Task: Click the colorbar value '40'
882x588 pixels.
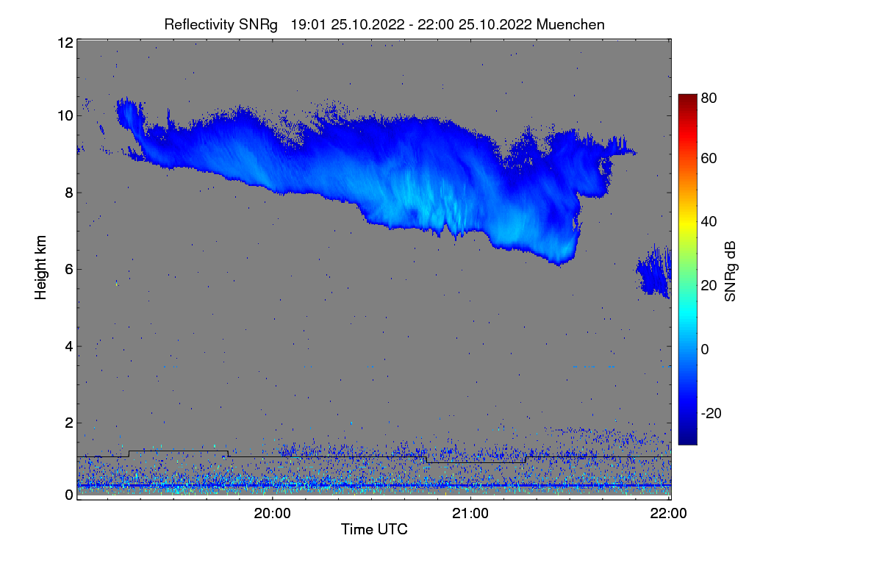Action: [x=709, y=221]
